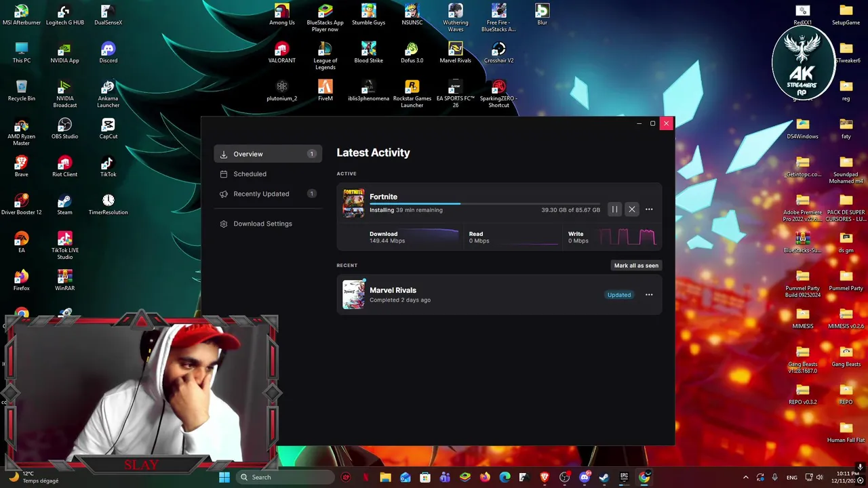Screen dimensions: 868x488
Task: Launch Driver Booster 12
Action: click(22, 205)
